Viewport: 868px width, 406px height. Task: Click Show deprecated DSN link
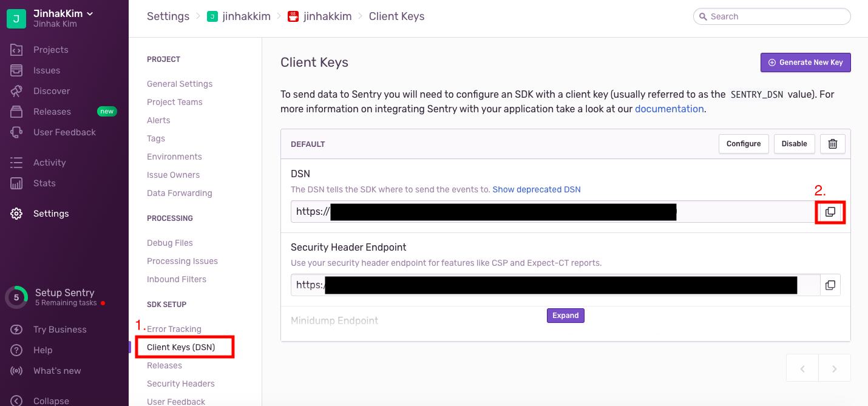pyautogui.click(x=537, y=189)
